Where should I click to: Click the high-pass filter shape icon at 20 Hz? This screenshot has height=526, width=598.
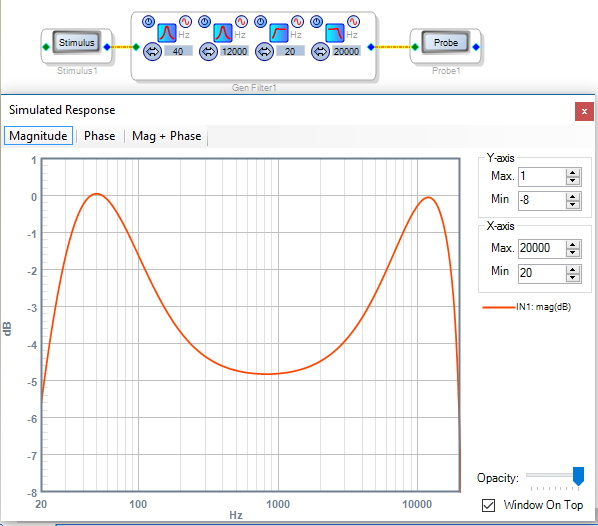click(279, 33)
